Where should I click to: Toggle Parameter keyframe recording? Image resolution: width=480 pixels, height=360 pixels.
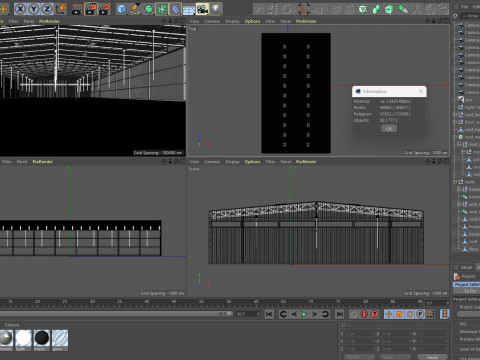point(420,314)
